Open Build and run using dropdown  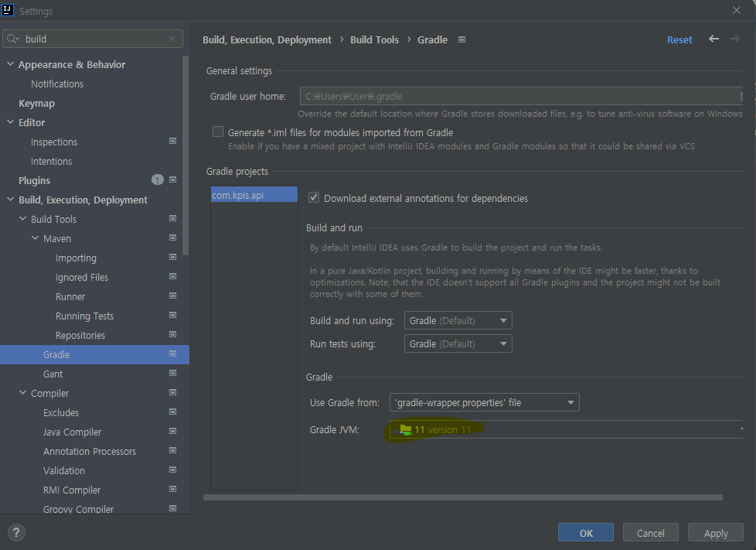[x=458, y=320]
